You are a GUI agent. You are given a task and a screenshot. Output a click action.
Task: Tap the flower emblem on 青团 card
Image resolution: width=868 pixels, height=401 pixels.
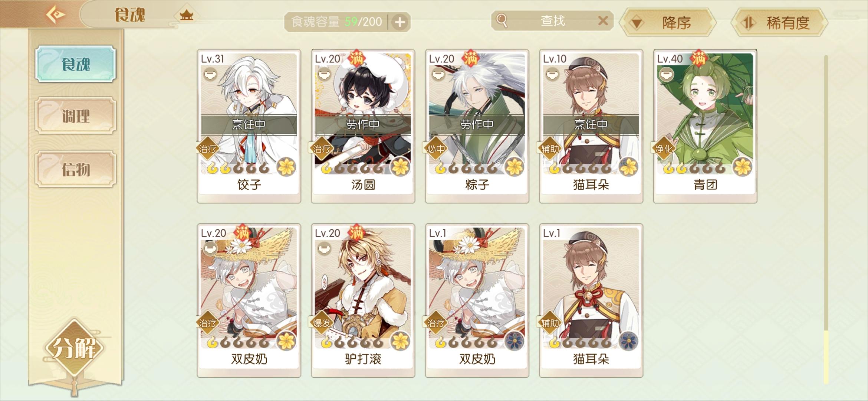click(742, 166)
